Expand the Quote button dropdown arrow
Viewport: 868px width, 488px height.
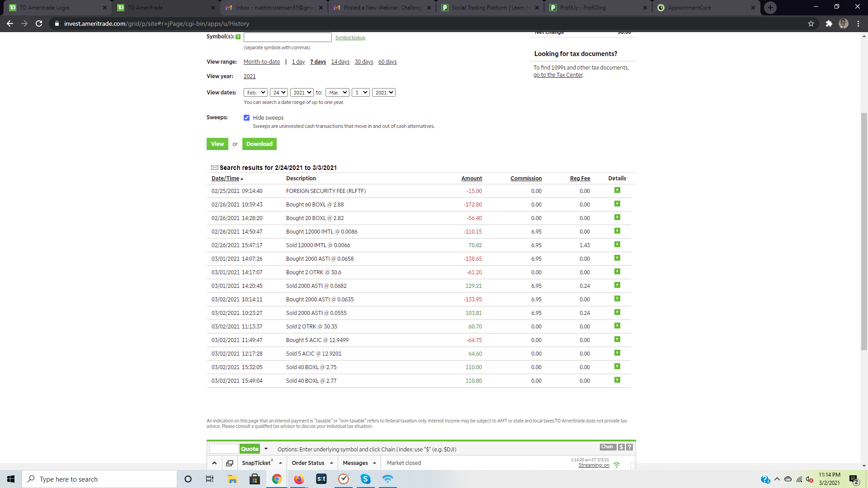tap(266, 449)
